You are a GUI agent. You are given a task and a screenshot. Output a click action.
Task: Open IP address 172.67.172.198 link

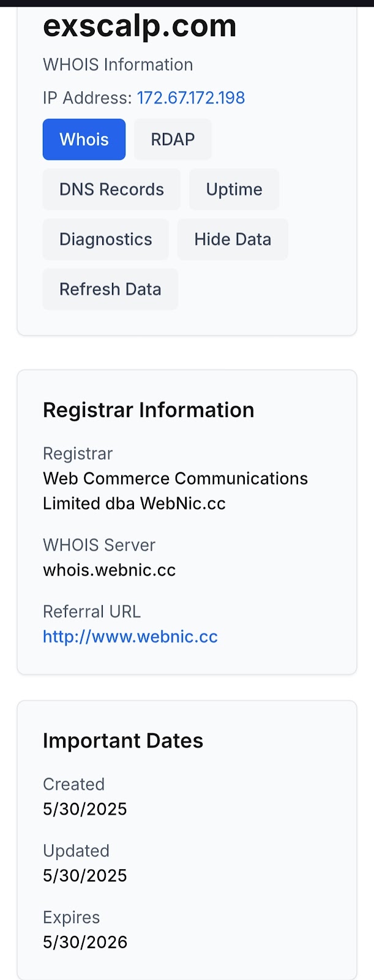click(x=191, y=98)
